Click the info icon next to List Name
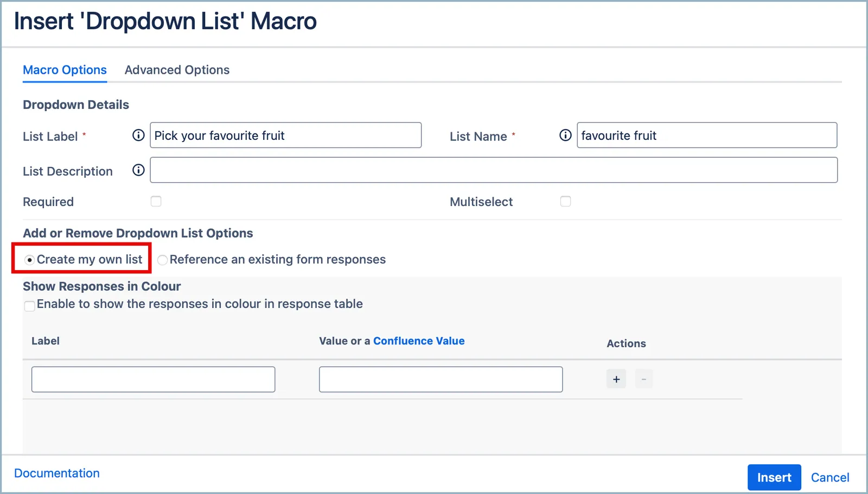 565,135
